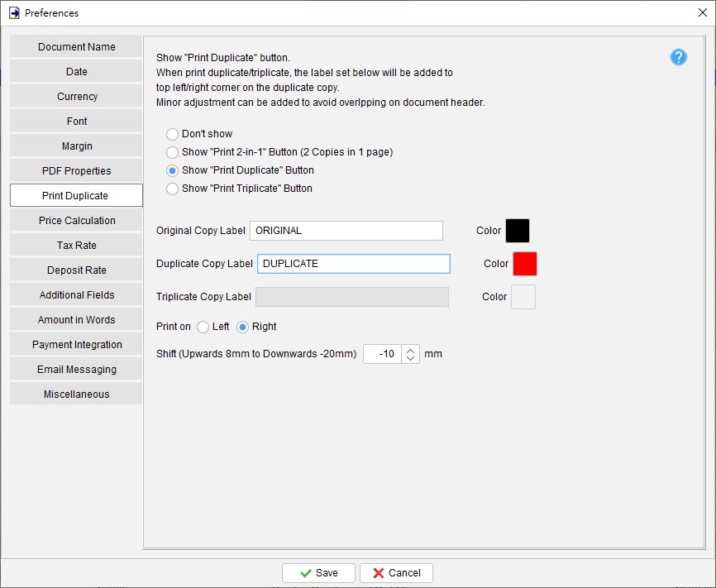This screenshot has width=716, height=588.
Task: Open the Deposit Rate tab
Action: [x=76, y=270]
